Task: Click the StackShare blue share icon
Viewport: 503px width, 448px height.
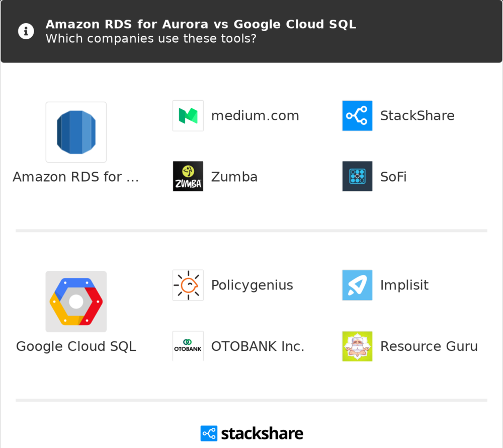Action: point(357,116)
